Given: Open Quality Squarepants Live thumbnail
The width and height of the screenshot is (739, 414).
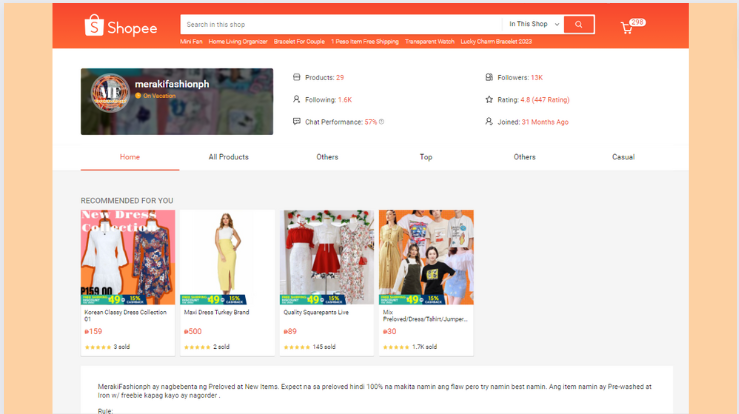Looking at the screenshot, I should click(x=327, y=257).
